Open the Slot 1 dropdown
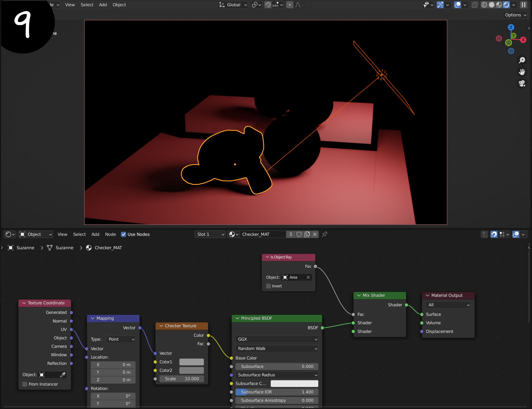532x409 pixels. point(210,234)
